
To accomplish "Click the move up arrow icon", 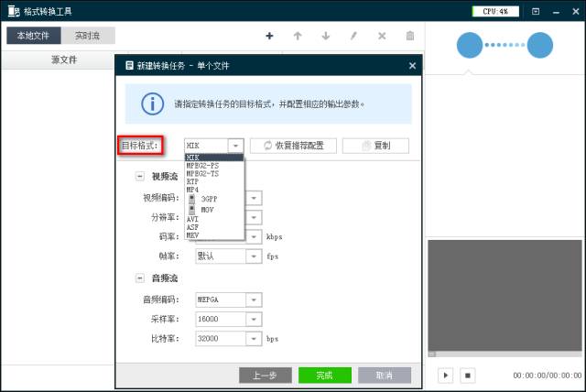I will pos(298,36).
